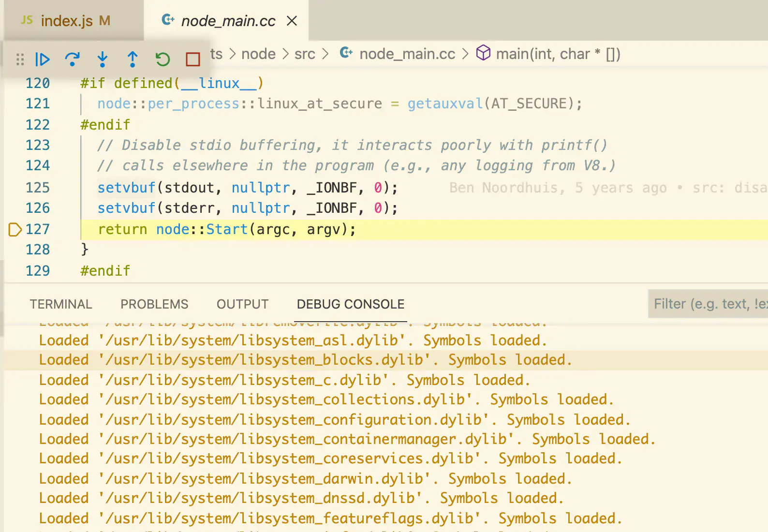
Task: Click the libsystem_configuration.dylib console line
Action: coord(335,420)
